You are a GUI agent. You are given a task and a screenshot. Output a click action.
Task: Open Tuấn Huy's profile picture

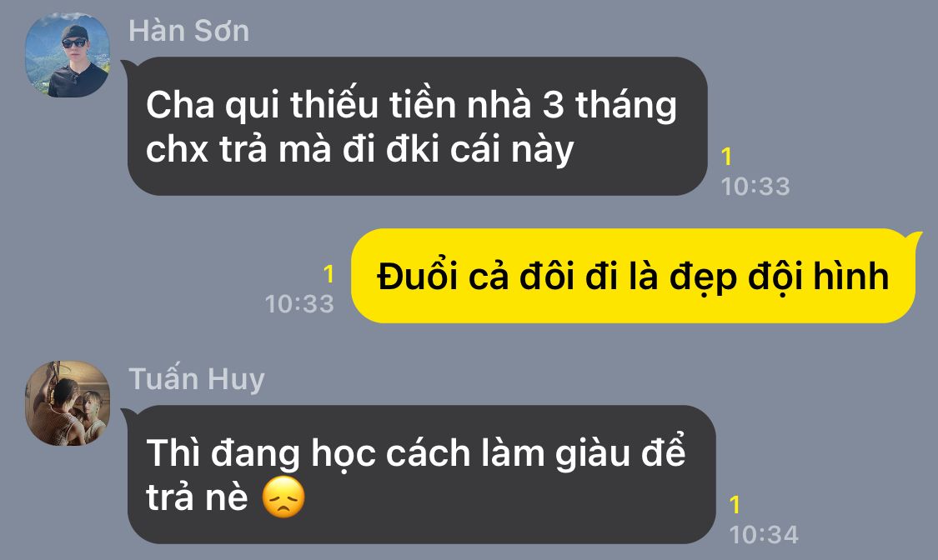67,402
